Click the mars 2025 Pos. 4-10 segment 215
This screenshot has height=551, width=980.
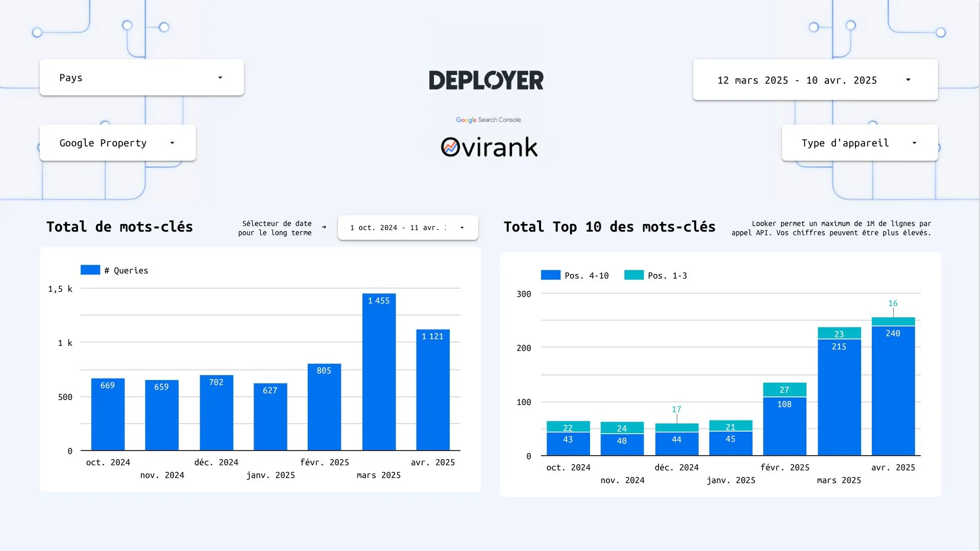tap(839, 397)
